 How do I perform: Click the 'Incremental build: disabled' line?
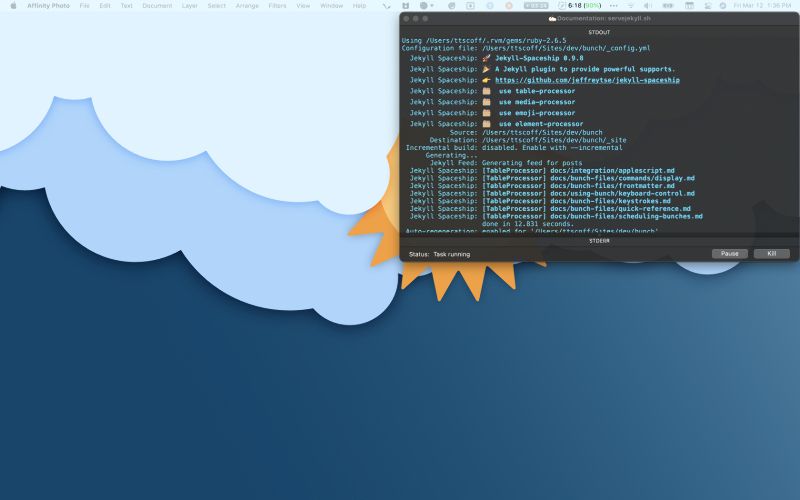tap(514, 147)
